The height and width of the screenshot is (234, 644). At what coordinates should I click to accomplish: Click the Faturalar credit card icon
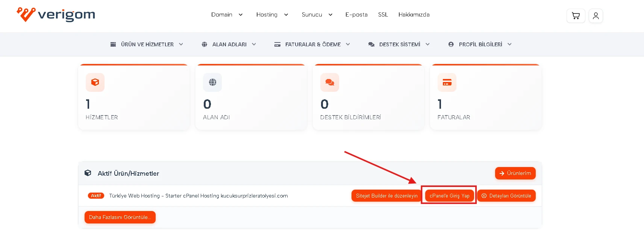tap(447, 82)
